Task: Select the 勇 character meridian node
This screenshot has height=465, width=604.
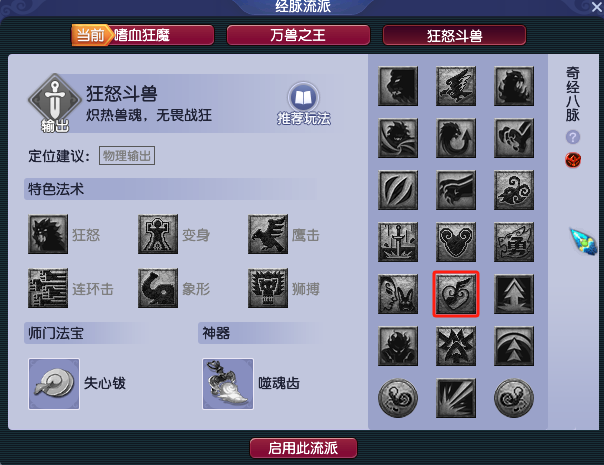Action: pos(514,242)
